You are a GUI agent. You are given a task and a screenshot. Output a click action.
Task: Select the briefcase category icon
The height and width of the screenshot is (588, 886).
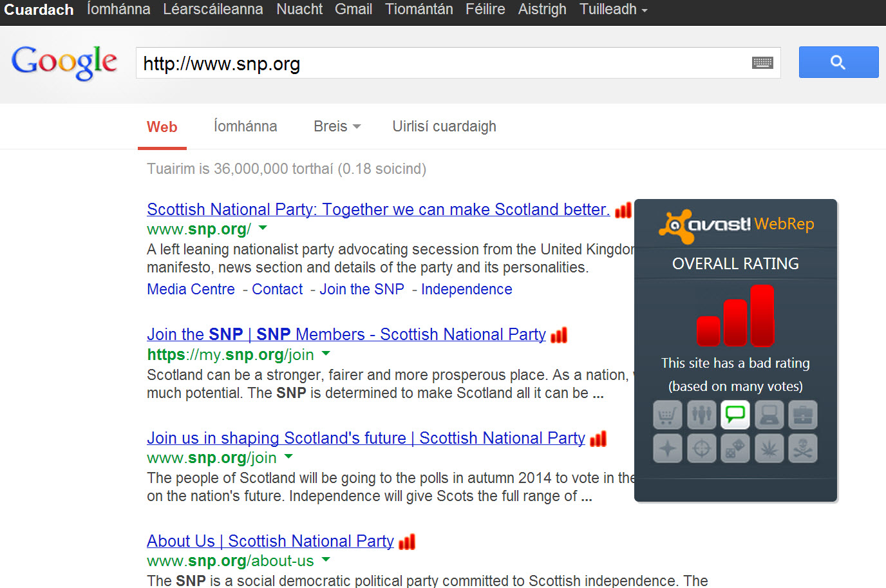[x=802, y=415]
